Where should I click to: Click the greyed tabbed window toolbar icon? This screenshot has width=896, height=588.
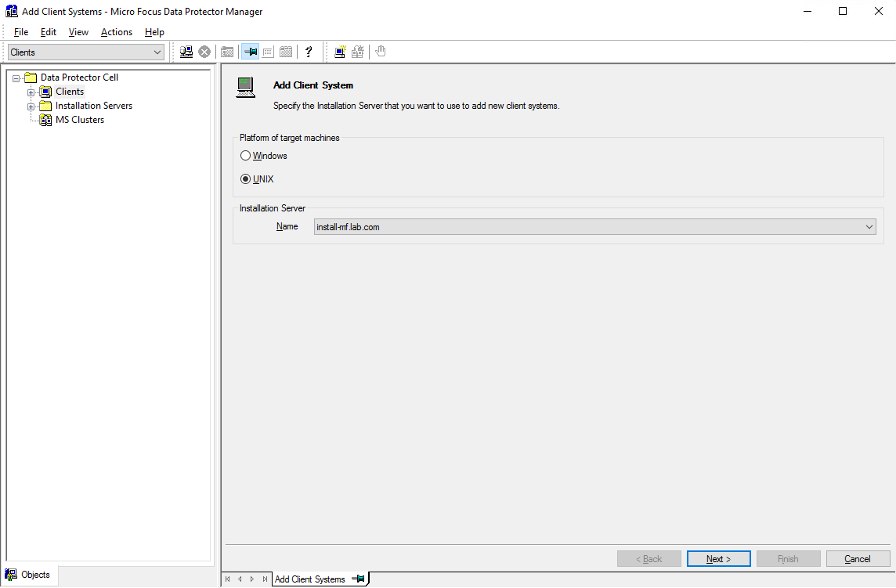click(x=286, y=52)
